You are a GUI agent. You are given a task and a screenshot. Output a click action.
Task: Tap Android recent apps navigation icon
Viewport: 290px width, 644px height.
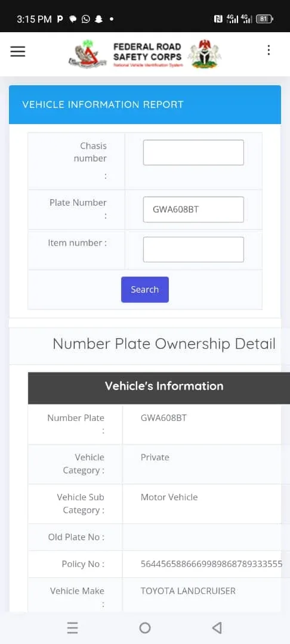(72, 628)
